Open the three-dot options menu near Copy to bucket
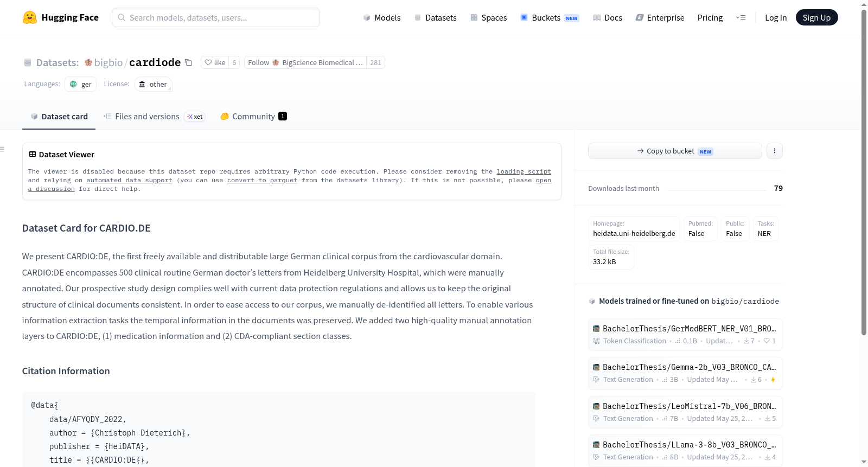Screen dimensions: 868x467 pyautogui.click(x=775, y=151)
